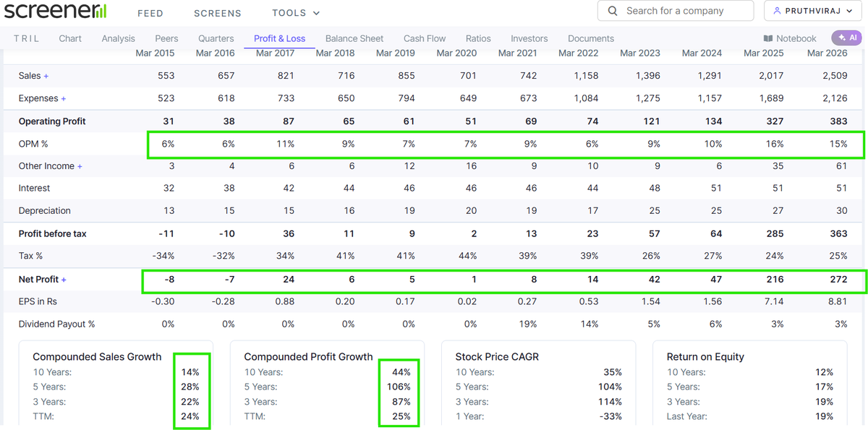Click the Mar 2015 column header
The height and width of the screenshot is (430, 868).
coord(155,53)
